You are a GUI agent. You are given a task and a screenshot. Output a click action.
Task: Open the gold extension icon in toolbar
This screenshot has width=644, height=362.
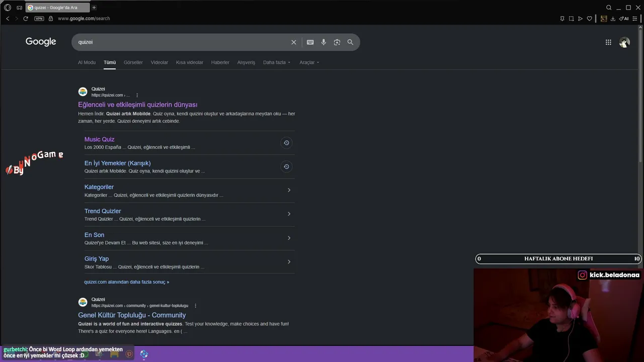[x=604, y=19]
